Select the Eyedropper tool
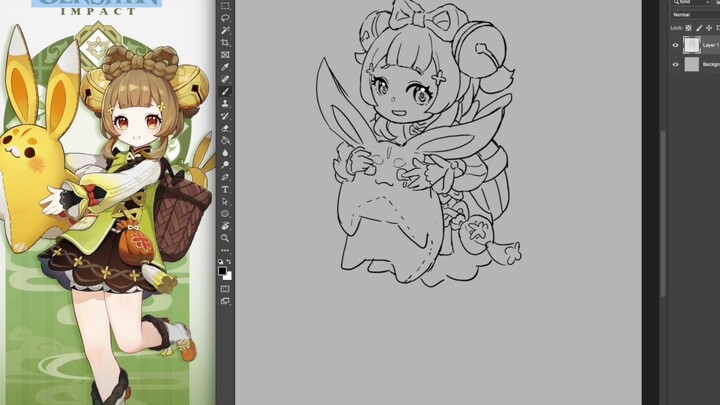720x405 pixels. click(x=225, y=67)
